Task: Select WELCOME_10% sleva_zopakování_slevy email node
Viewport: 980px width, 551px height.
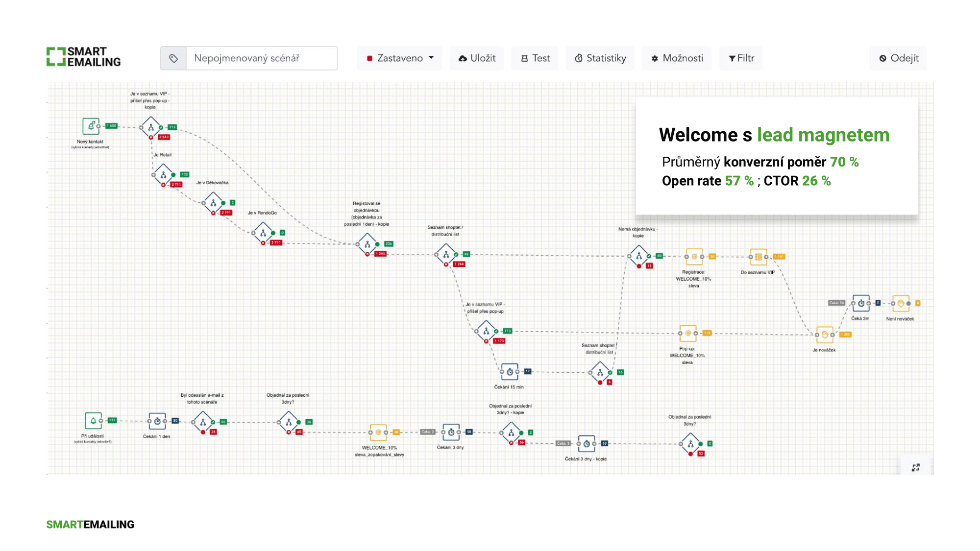Action: pyautogui.click(x=378, y=432)
